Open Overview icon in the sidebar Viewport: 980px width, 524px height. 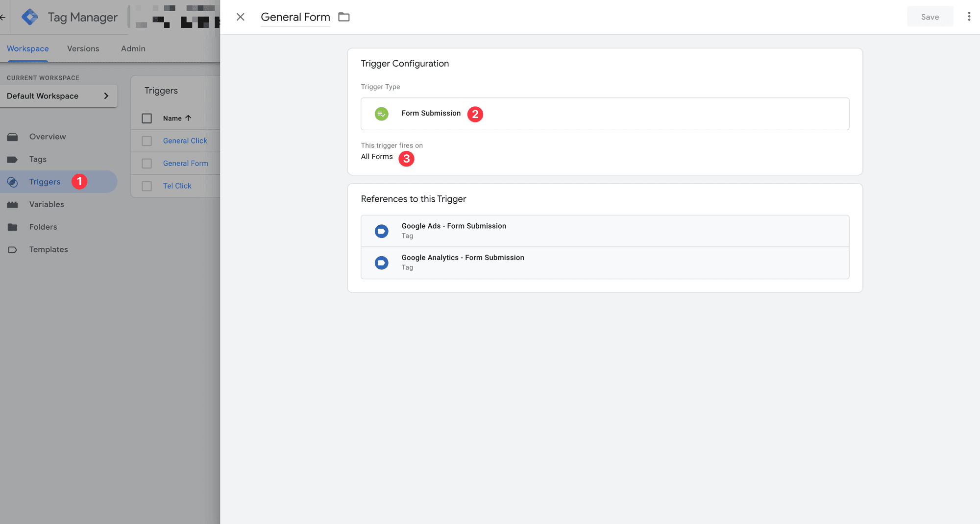tap(13, 137)
